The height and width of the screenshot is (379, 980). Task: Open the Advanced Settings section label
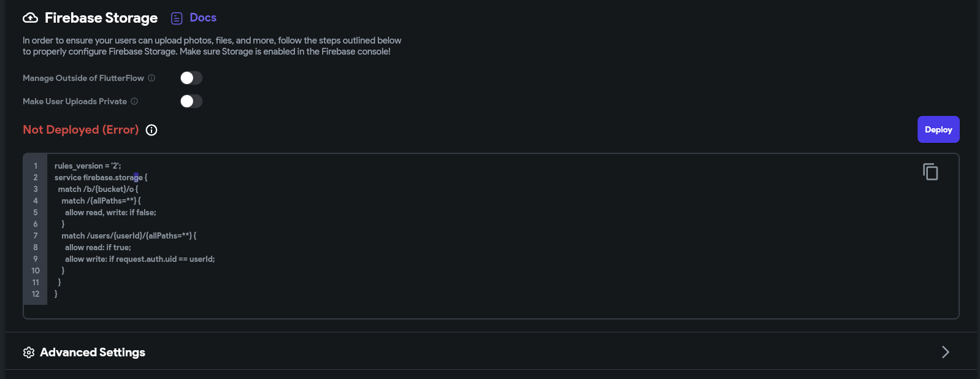(x=93, y=352)
